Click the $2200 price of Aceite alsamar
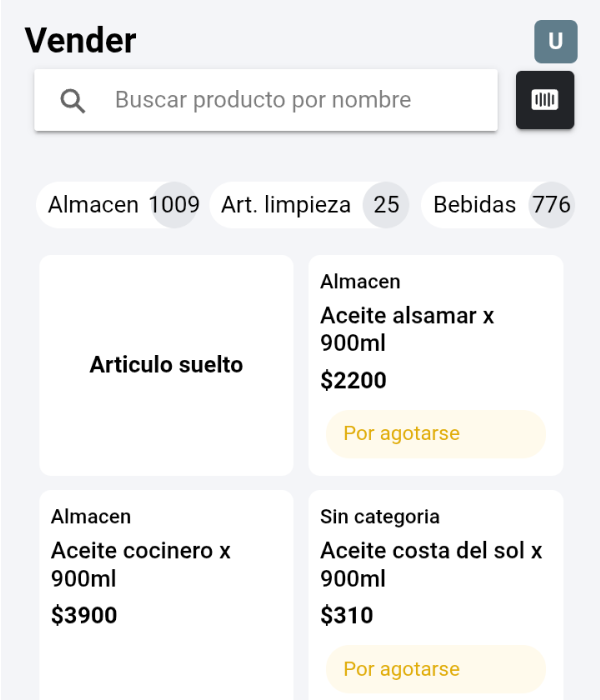 [353, 380]
